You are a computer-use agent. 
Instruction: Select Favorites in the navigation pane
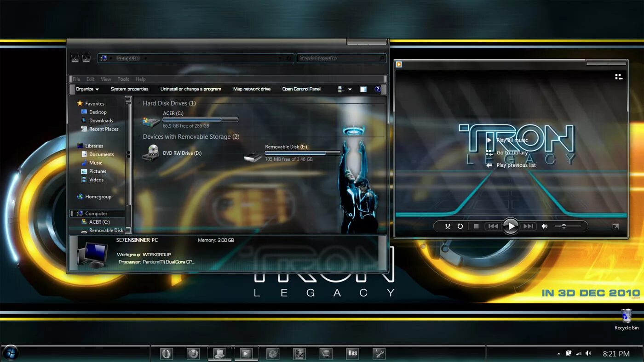pyautogui.click(x=91, y=103)
